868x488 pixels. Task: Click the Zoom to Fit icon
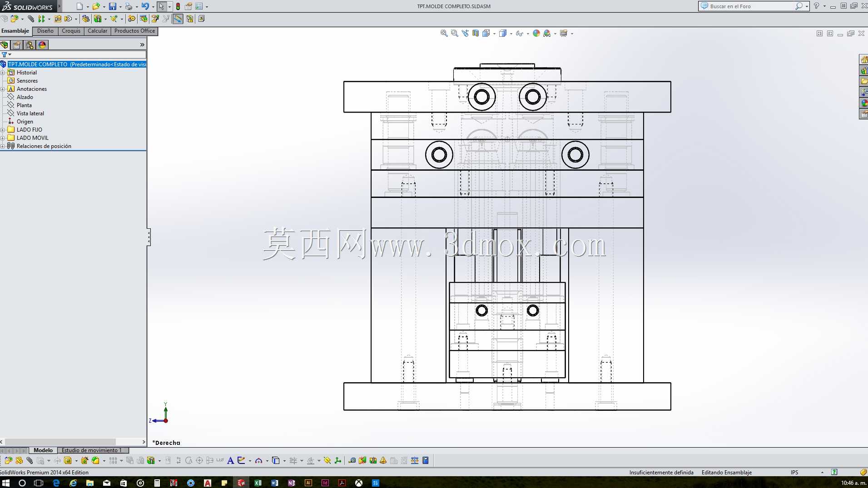point(444,33)
